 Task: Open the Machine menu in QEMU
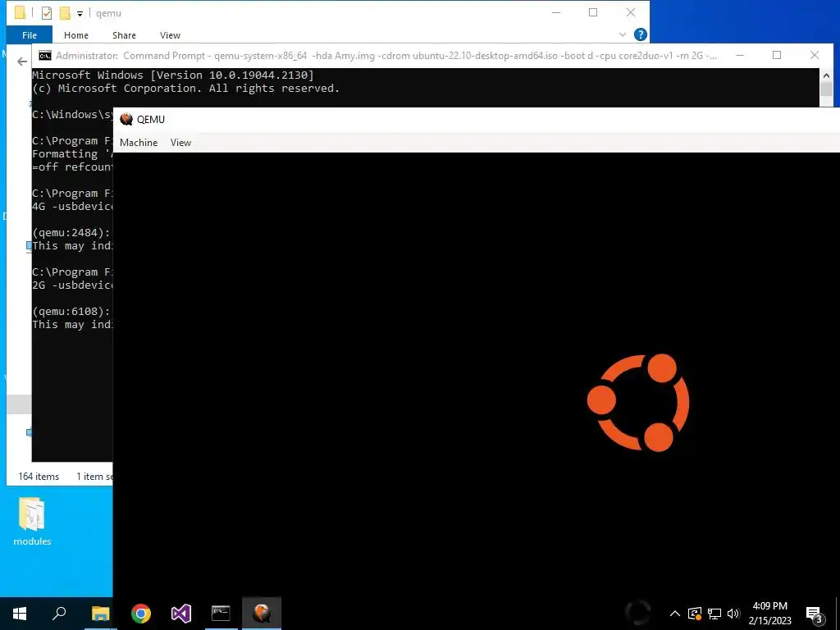click(138, 143)
